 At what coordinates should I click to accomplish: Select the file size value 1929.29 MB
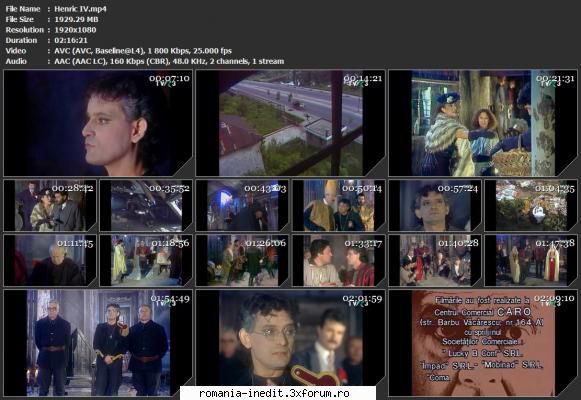tap(76, 19)
